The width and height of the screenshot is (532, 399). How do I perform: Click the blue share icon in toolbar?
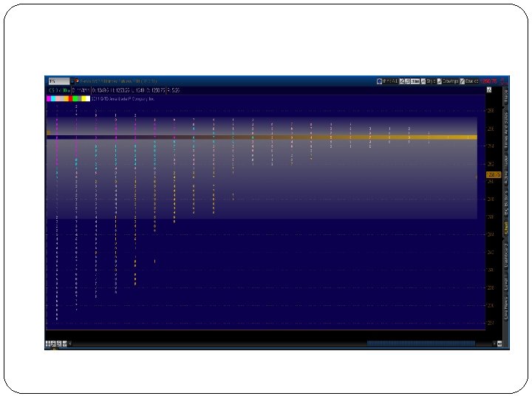tap(379, 81)
